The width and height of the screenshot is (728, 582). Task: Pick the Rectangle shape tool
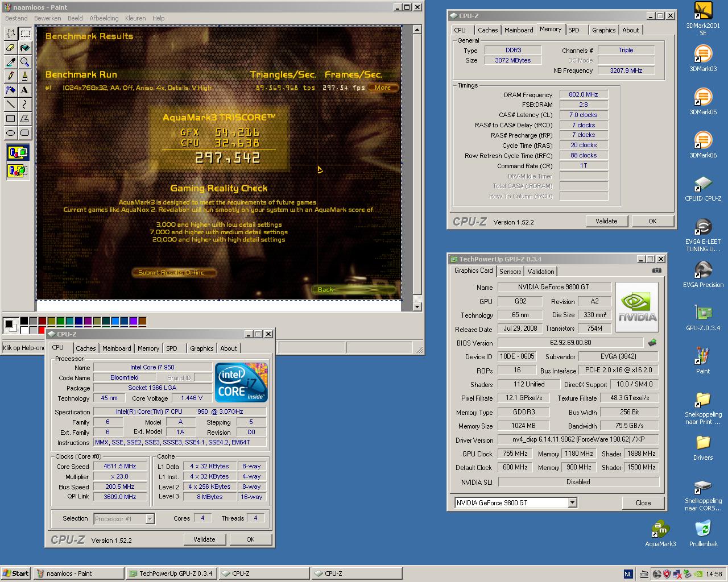(x=10, y=119)
